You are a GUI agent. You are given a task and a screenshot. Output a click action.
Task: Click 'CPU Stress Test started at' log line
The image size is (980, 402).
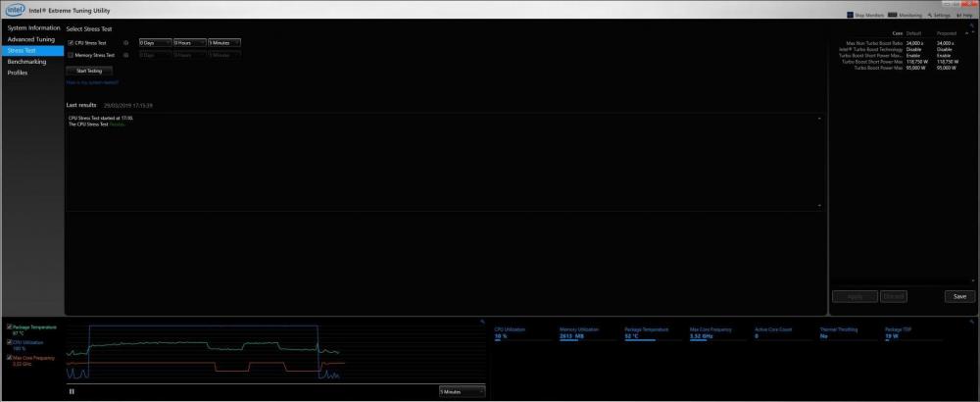point(101,118)
